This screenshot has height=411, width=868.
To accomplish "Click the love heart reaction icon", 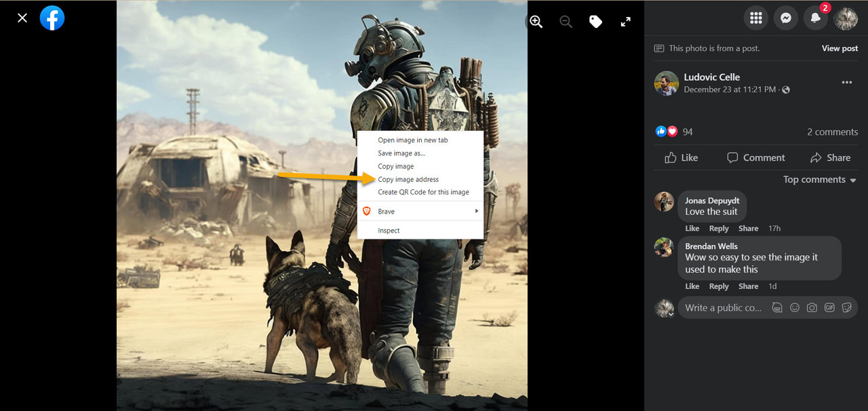I will pyautogui.click(x=672, y=132).
